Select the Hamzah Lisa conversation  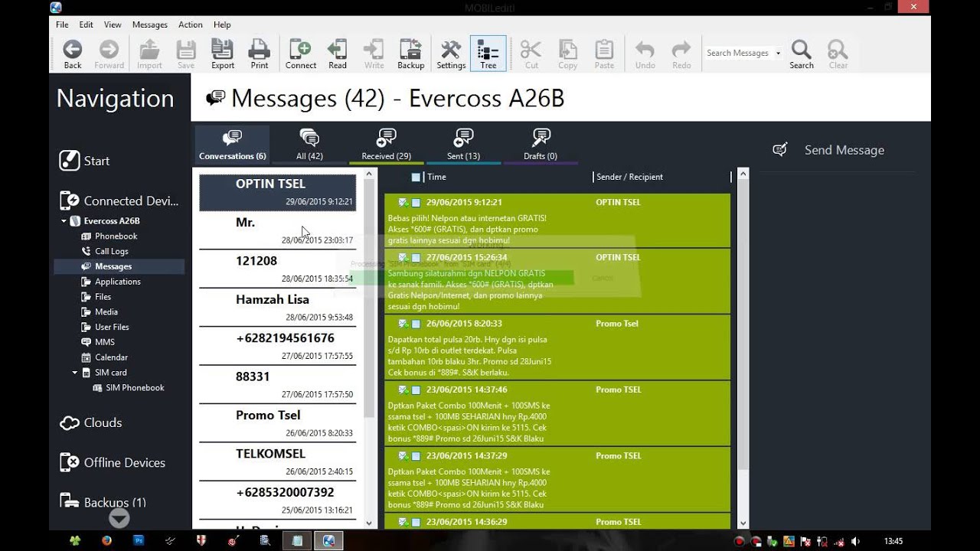click(277, 308)
